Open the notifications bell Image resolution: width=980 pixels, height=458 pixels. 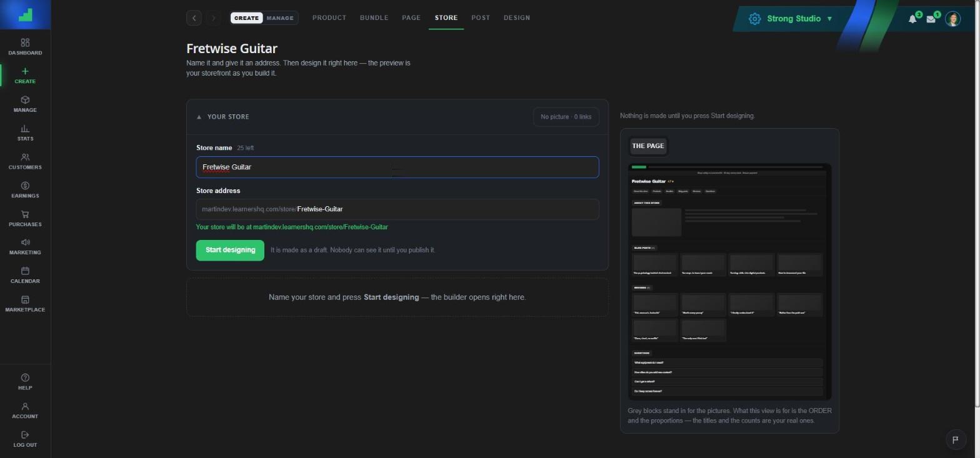[912, 19]
